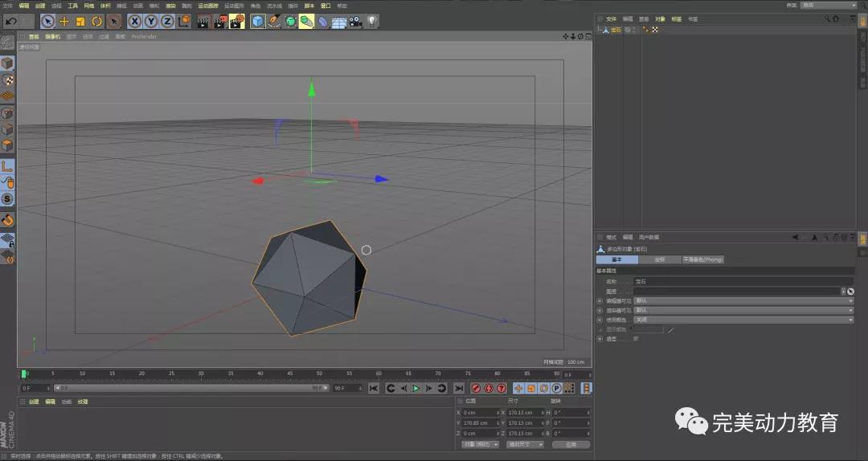
Task: Open the 绝对尺寸 dropdown in coordinates panel
Action: click(x=525, y=444)
